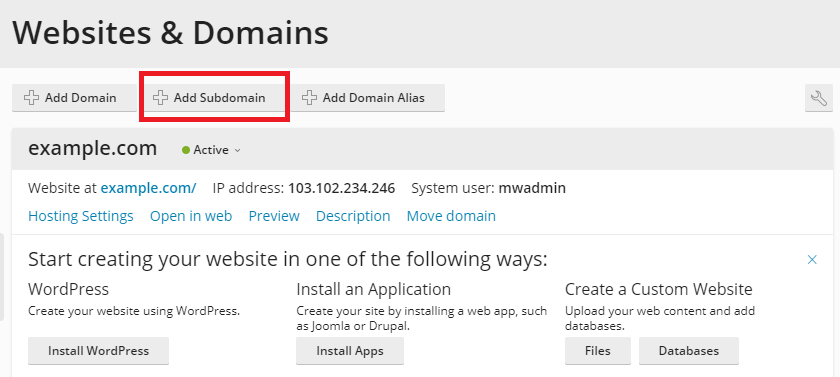Open the Description link
The width and height of the screenshot is (840, 377).
tap(353, 216)
